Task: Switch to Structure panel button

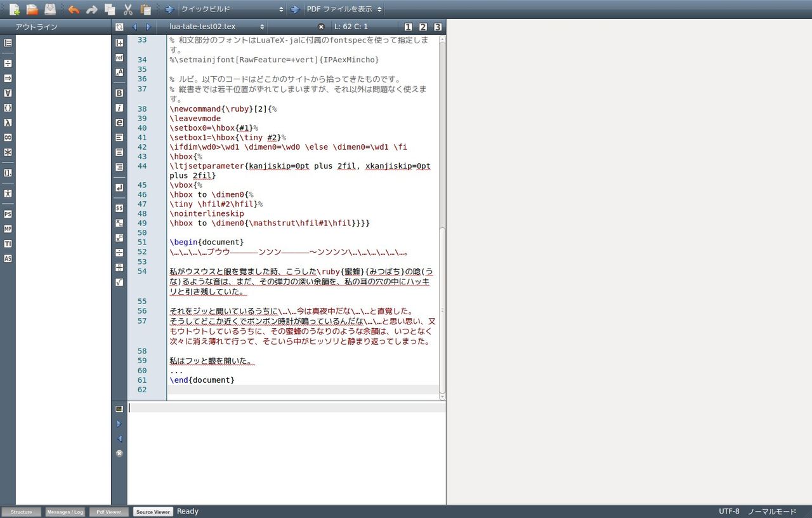Action: pyautogui.click(x=21, y=512)
